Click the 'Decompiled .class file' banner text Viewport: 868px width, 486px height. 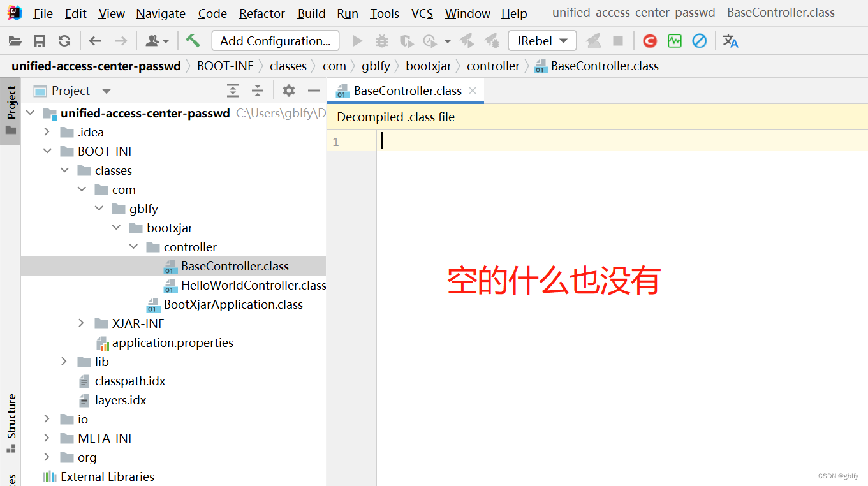pos(395,117)
